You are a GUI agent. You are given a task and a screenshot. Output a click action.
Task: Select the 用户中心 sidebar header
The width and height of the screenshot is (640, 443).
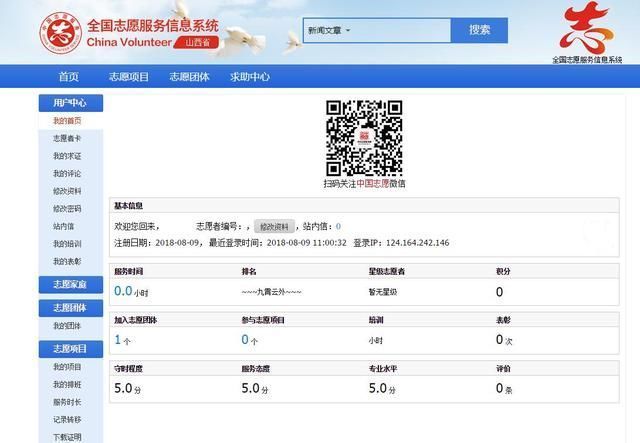tap(71, 103)
